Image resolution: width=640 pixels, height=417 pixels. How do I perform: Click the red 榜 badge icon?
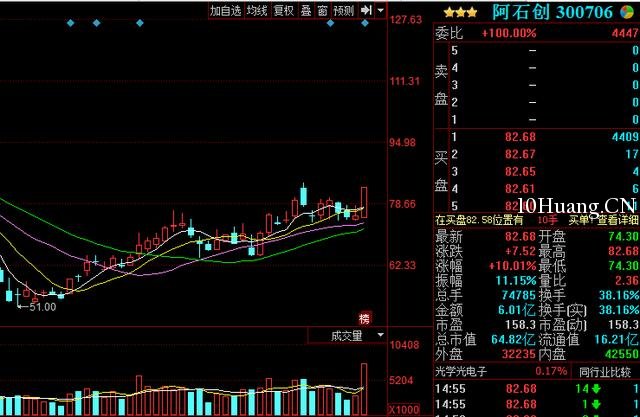coord(364,318)
